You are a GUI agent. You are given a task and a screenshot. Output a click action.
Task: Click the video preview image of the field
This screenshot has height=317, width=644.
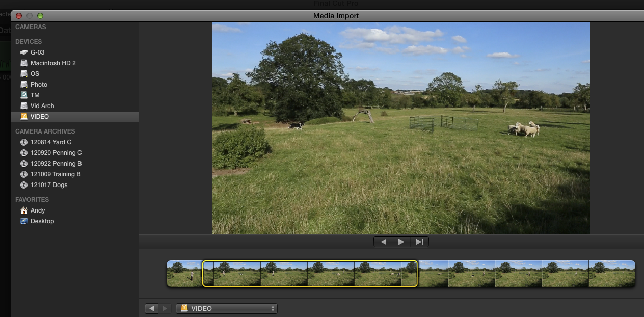point(401,127)
